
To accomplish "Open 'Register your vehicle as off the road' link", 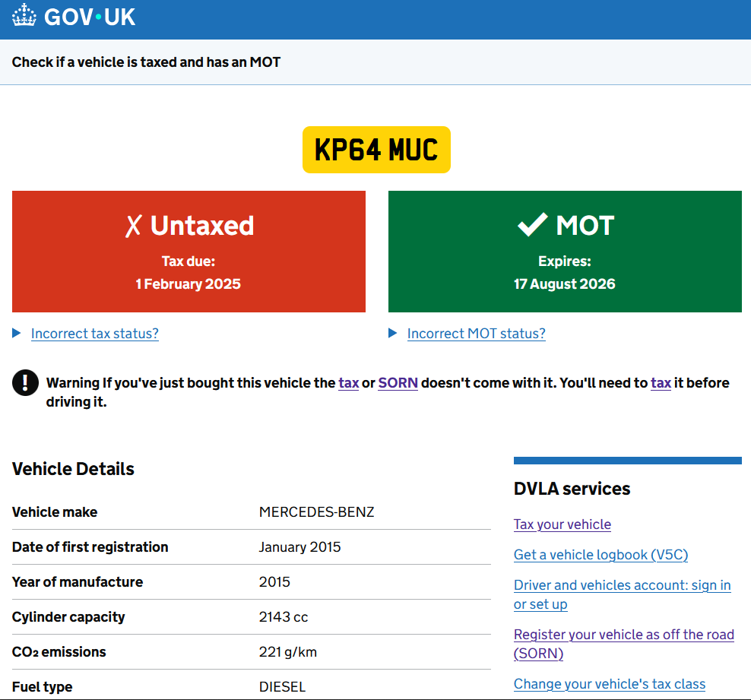I will point(623,635).
